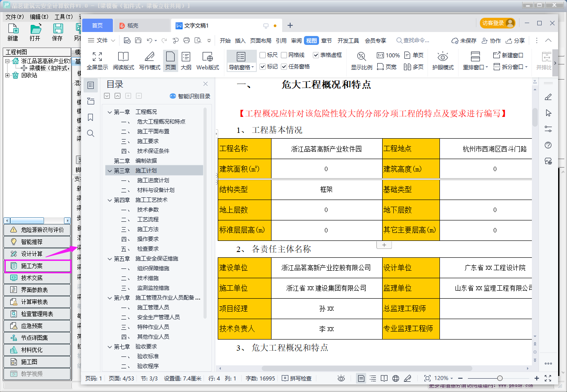
Task: Toggle 拼写检查 spell check in status bar
Action: click(x=296, y=378)
